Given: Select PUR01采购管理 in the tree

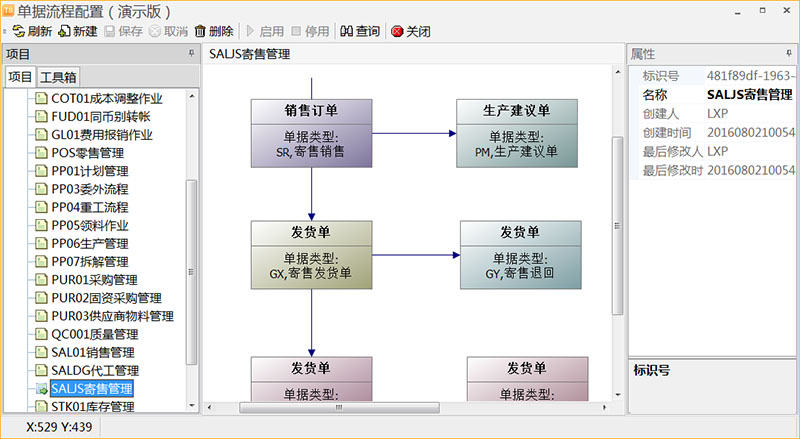Looking at the screenshot, I should click(94, 280).
